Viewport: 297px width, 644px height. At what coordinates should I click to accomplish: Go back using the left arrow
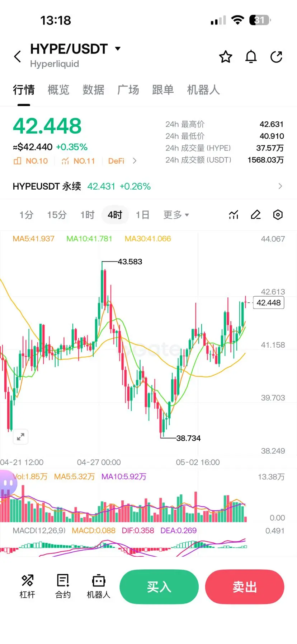point(17,57)
